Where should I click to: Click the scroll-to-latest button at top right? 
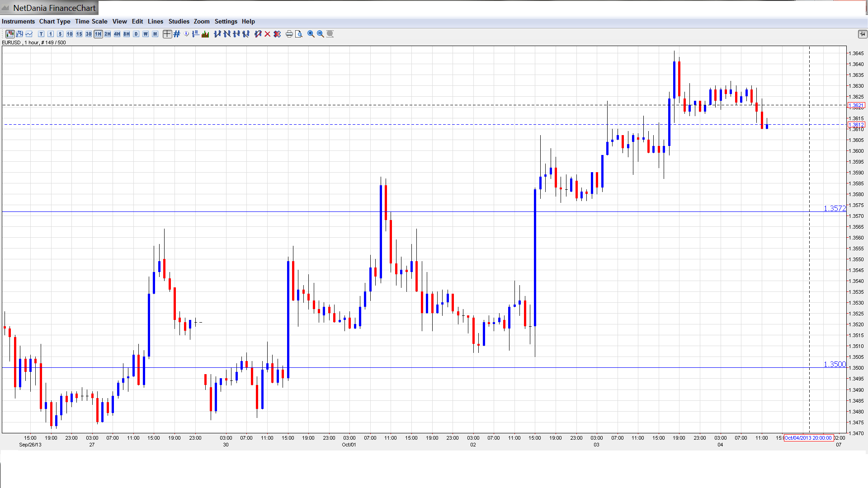pos(862,34)
